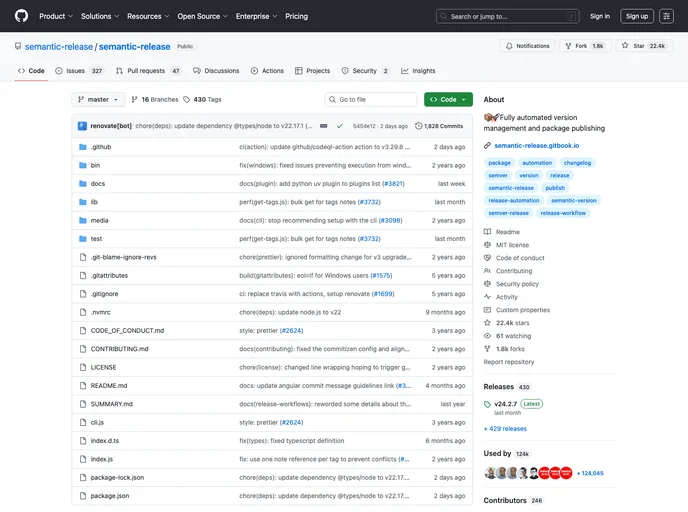688x512 pixels.
Task: Click the Activity pulse icon
Action: [x=487, y=297]
